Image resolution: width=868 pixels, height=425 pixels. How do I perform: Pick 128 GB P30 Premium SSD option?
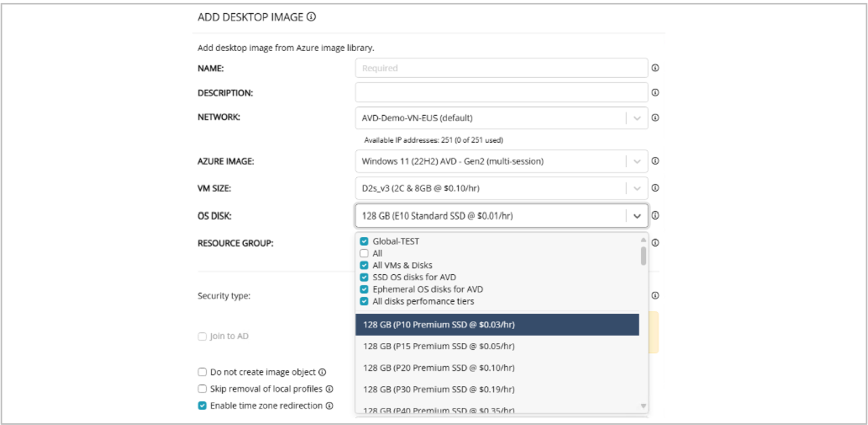click(x=497, y=389)
